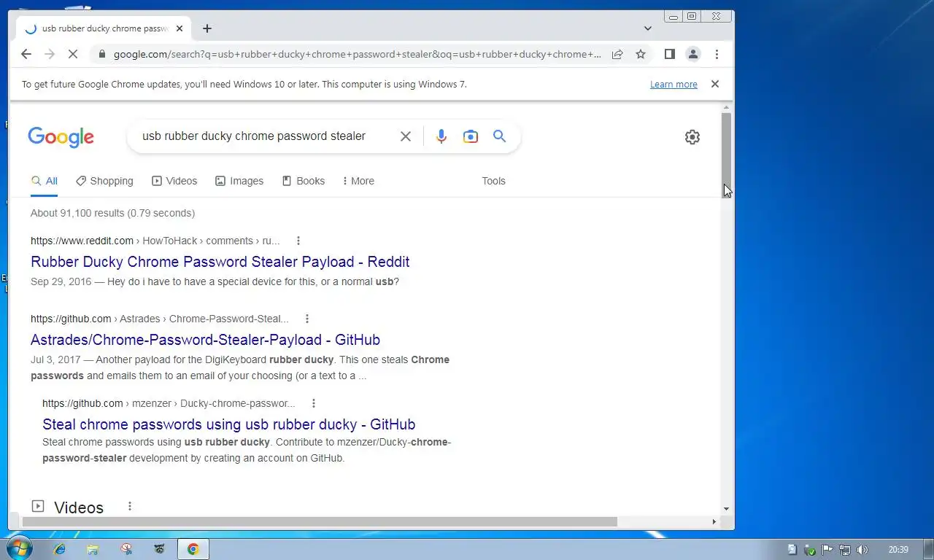
Task: Go to Google home via logo
Action: click(61, 137)
